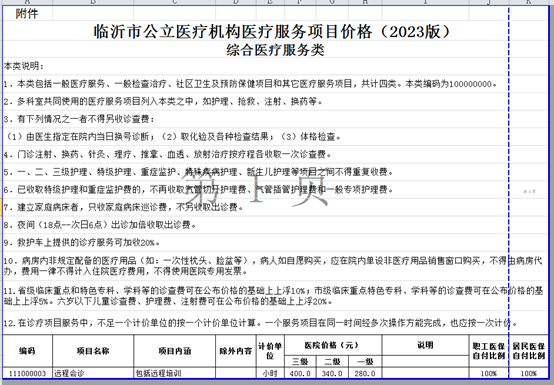The height and width of the screenshot is (385, 554).
Task: Select the 三级 price sub-header cell
Action: point(300,361)
